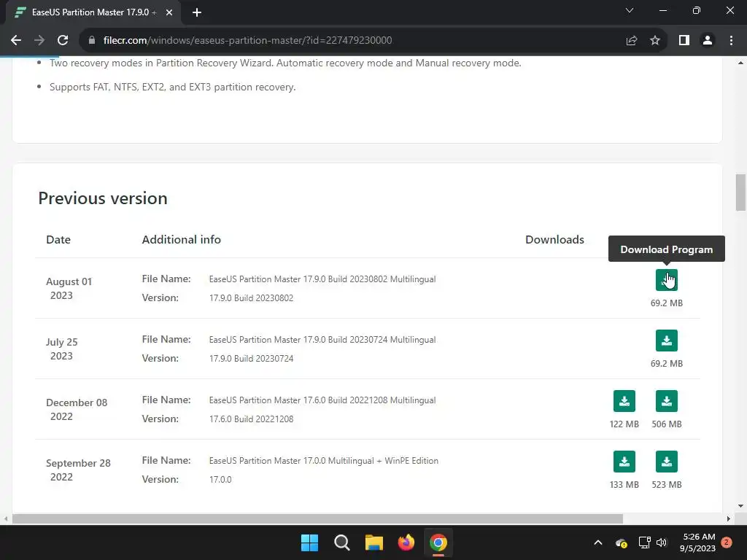The height and width of the screenshot is (560, 747).
Task: Open the volume control tray icon
Action: (x=662, y=542)
